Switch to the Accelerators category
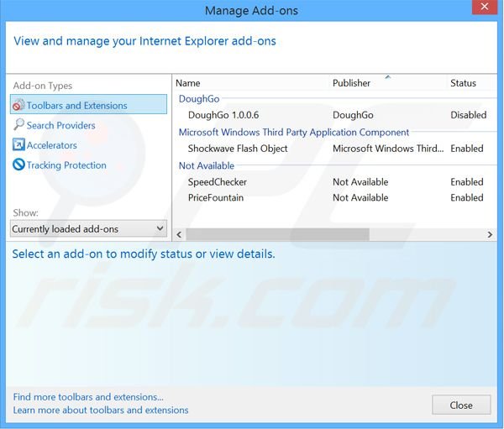 coord(52,145)
